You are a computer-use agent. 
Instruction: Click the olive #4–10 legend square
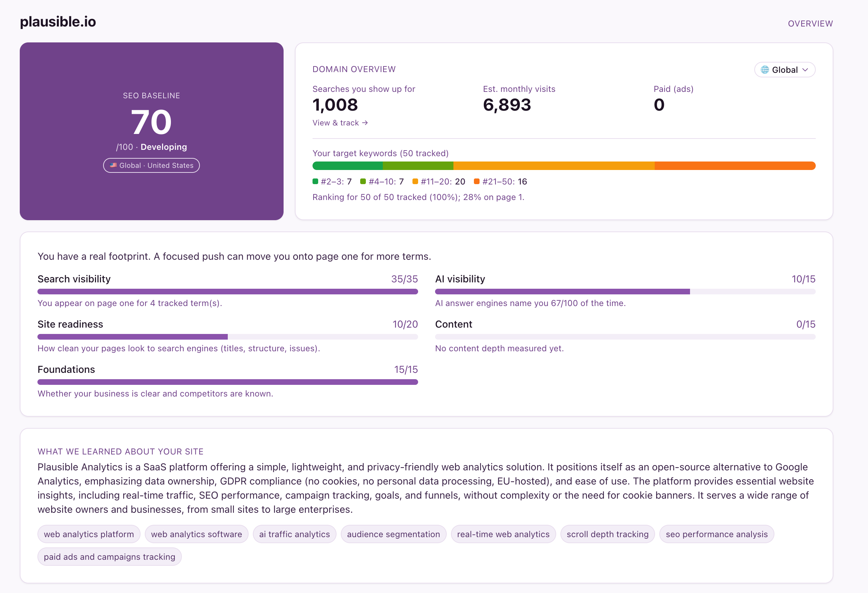point(363,182)
